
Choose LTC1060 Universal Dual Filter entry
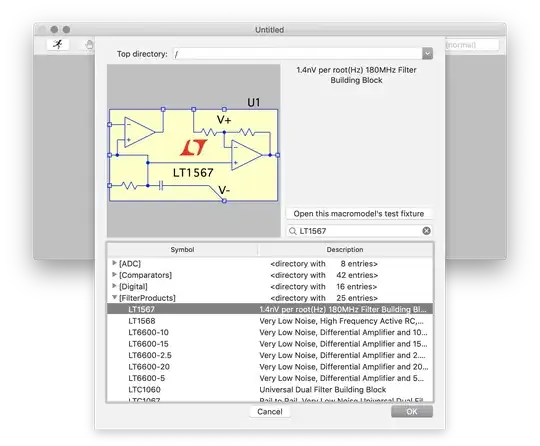pos(270,390)
